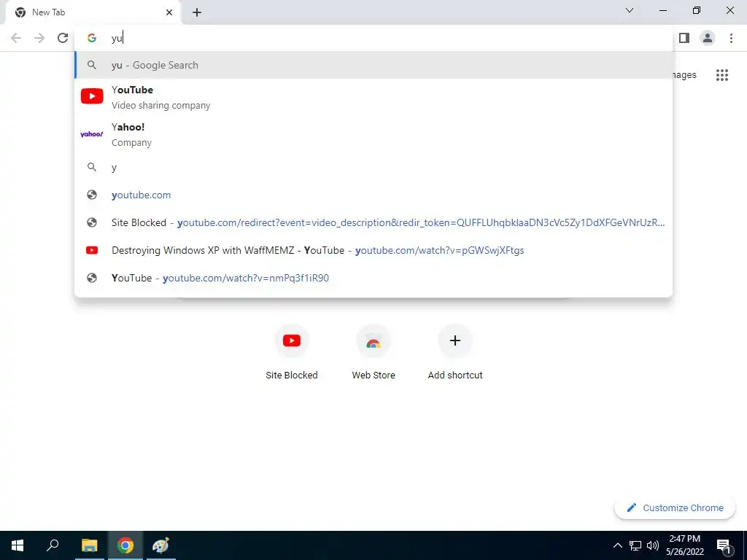Open a new tab with plus button

(197, 12)
